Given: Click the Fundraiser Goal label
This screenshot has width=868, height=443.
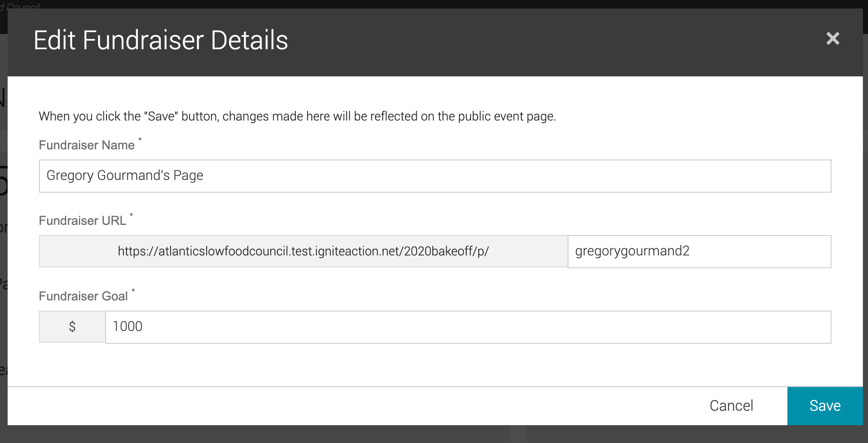Looking at the screenshot, I should [84, 296].
